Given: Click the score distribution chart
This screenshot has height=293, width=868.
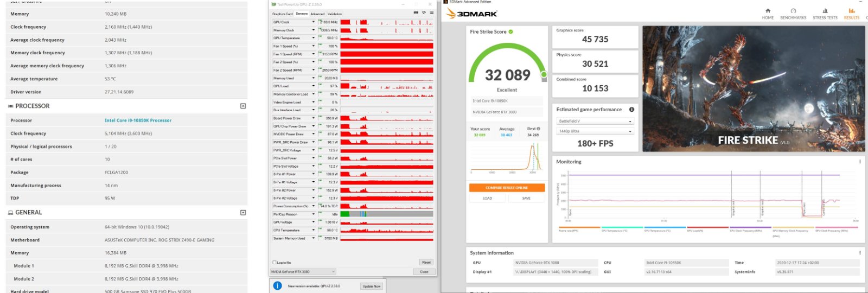Looking at the screenshot, I should pos(507,157).
